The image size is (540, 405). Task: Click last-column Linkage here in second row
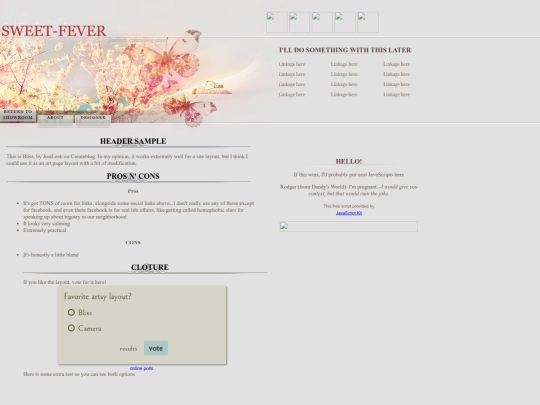tap(396, 74)
